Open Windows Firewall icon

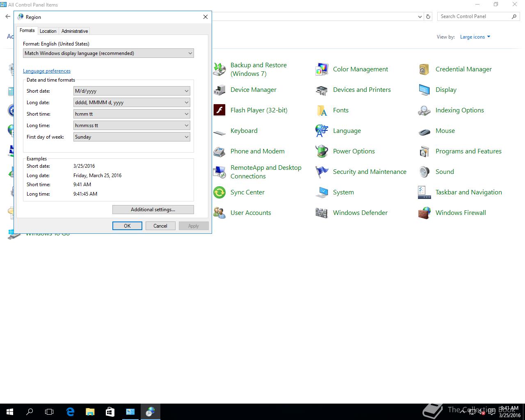point(425,213)
